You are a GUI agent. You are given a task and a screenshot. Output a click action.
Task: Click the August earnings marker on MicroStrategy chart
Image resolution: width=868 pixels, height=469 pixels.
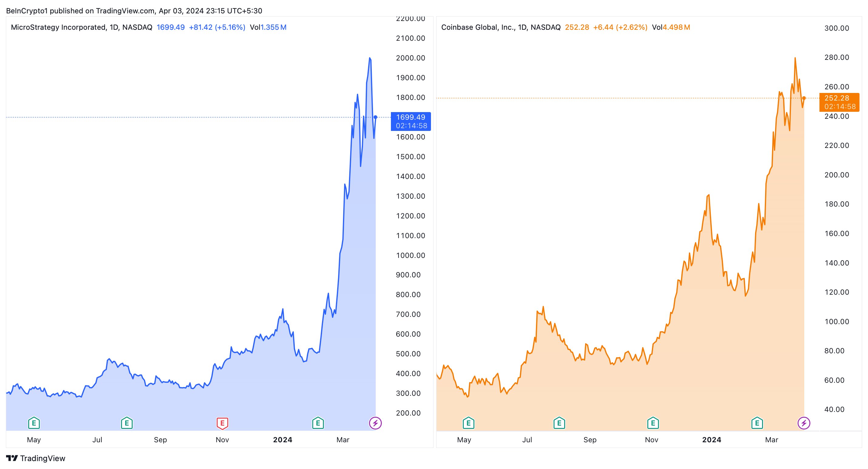[x=127, y=423]
